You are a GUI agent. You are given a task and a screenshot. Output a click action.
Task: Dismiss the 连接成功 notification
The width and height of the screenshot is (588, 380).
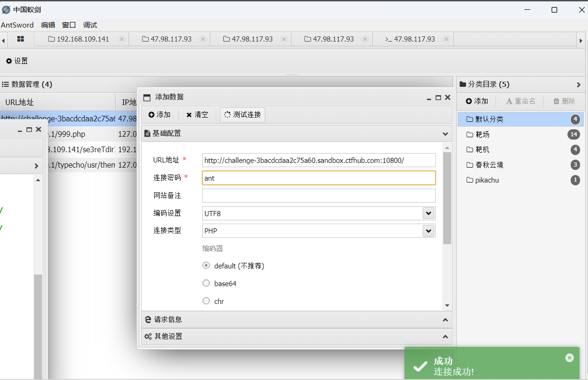point(569,358)
